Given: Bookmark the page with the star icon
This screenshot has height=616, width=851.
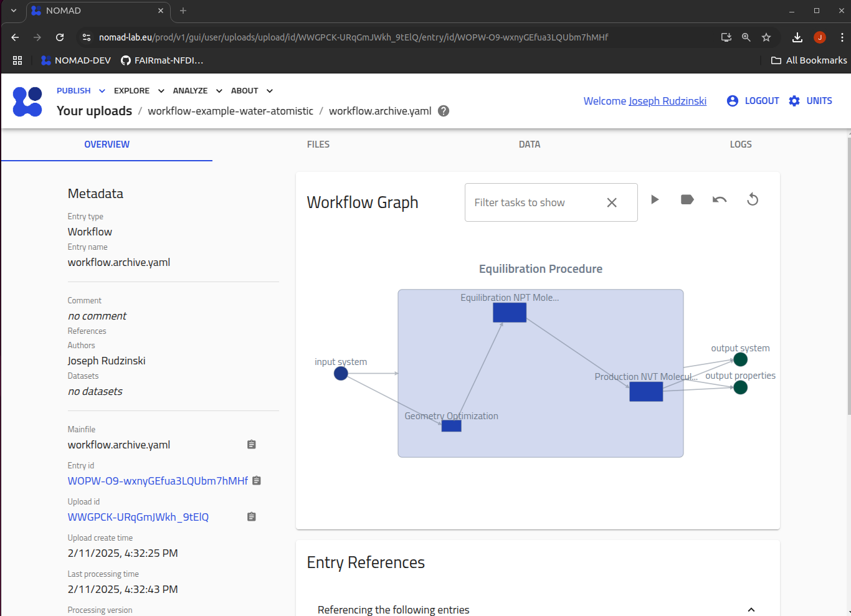Looking at the screenshot, I should tap(766, 37).
